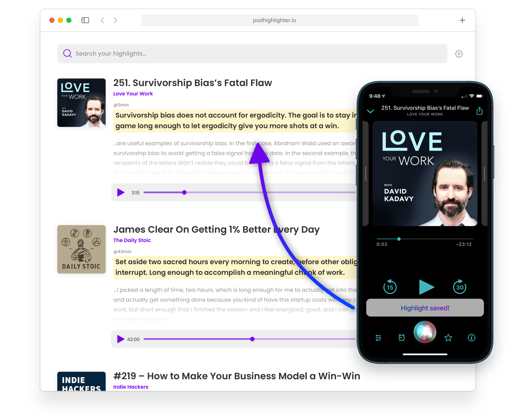
Task: Open the Indie Hackers cover thumbnail
Action: [81, 381]
